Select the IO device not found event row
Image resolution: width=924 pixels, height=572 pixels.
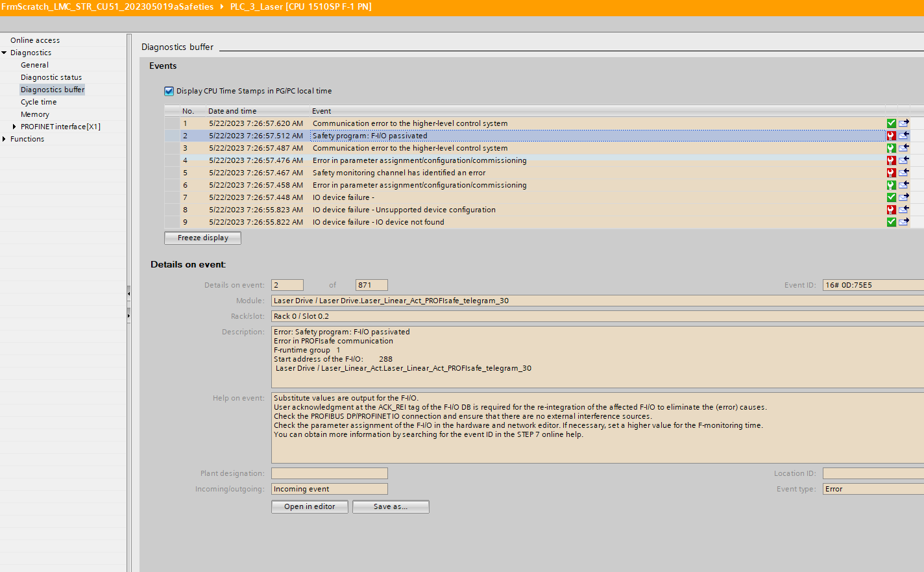tap(378, 222)
